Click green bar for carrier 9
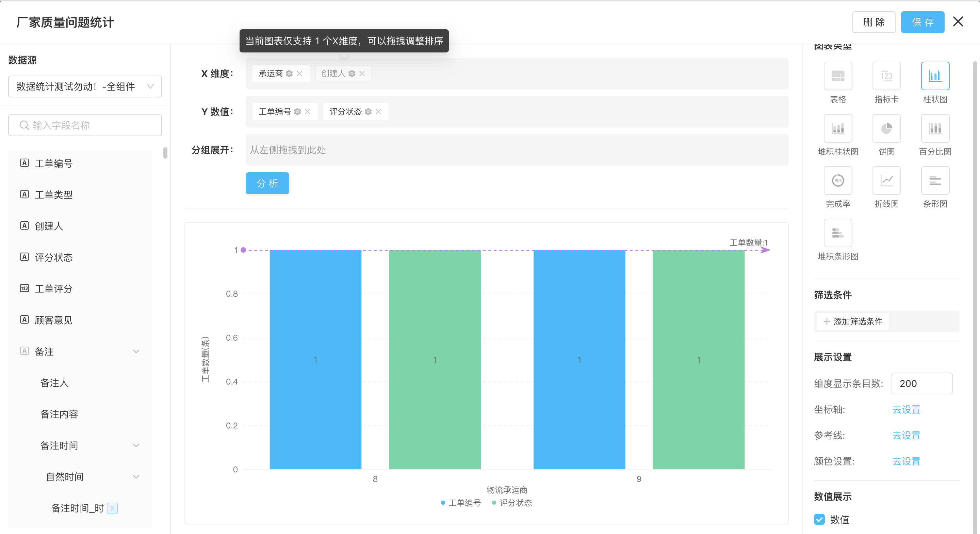Screen dimensions: 980x534 point(699,360)
